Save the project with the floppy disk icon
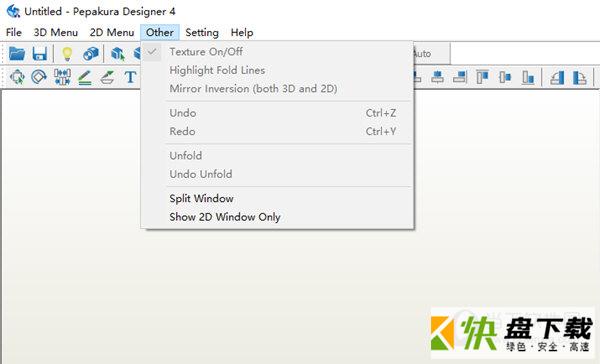The width and height of the screenshot is (600, 364). point(40,54)
